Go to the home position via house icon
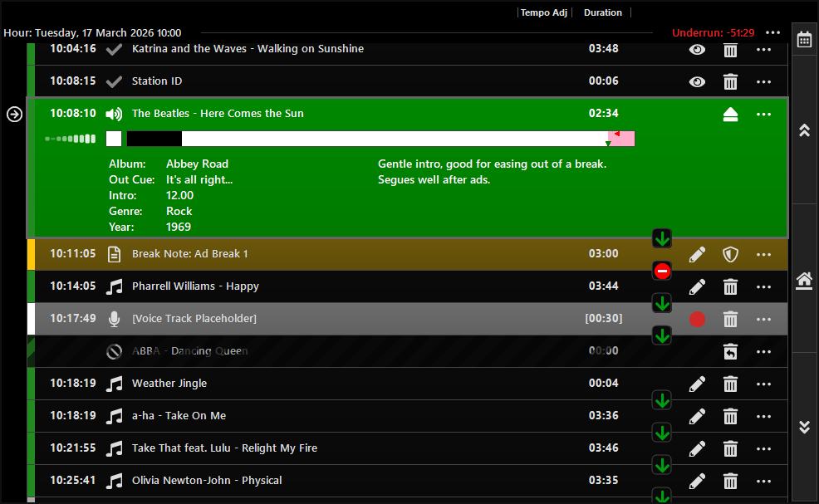819x504 pixels. click(804, 281)
